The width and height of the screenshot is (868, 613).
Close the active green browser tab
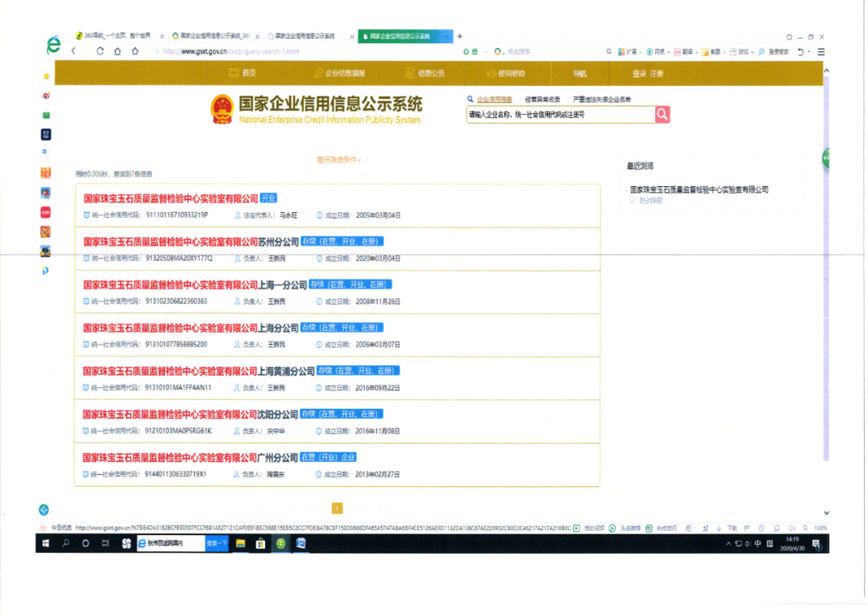click(x=448, y=36)
